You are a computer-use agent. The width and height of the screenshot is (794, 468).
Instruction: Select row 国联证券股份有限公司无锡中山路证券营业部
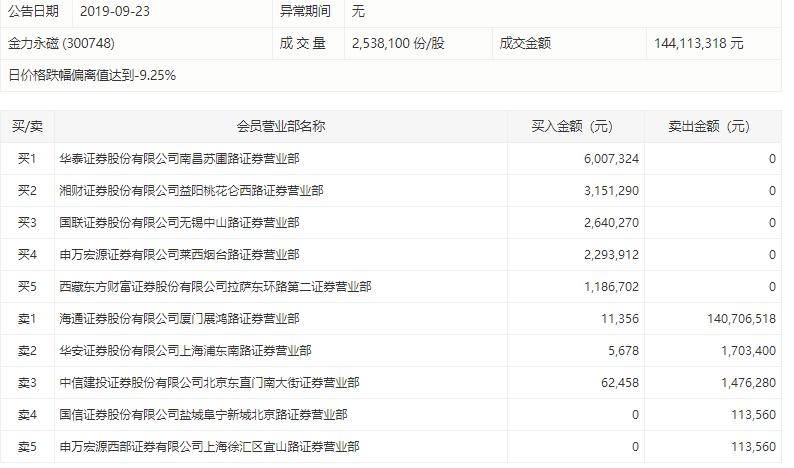[390, 223]
